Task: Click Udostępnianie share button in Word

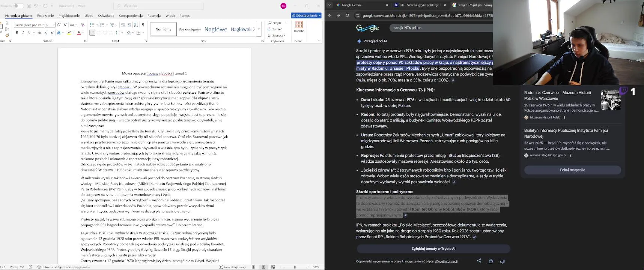Action: coord(306,15)
